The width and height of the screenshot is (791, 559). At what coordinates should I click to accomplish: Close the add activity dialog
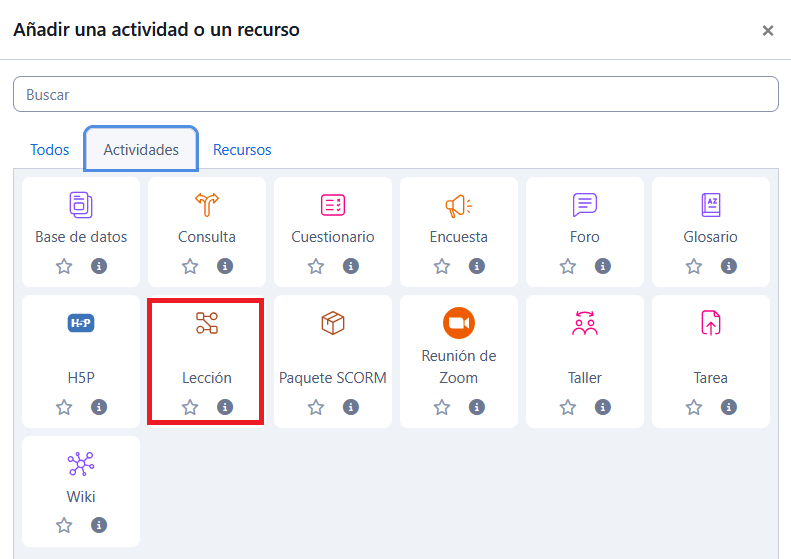tap(768, 31)
